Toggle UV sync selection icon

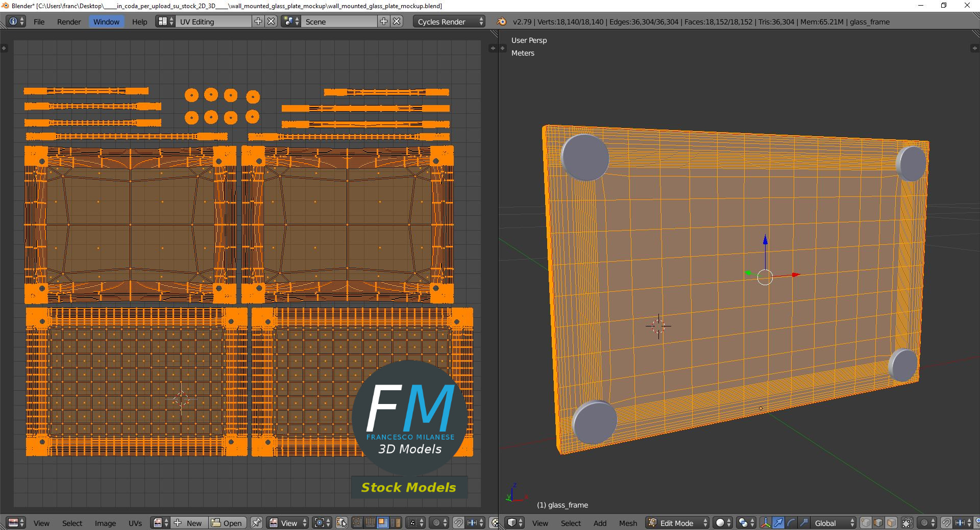(342, 523)
